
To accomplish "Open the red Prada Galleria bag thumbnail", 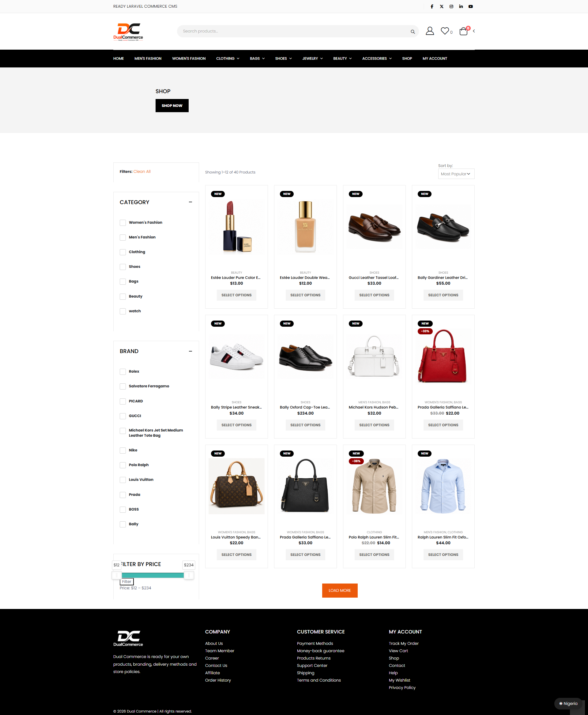I will click(443, 356).
